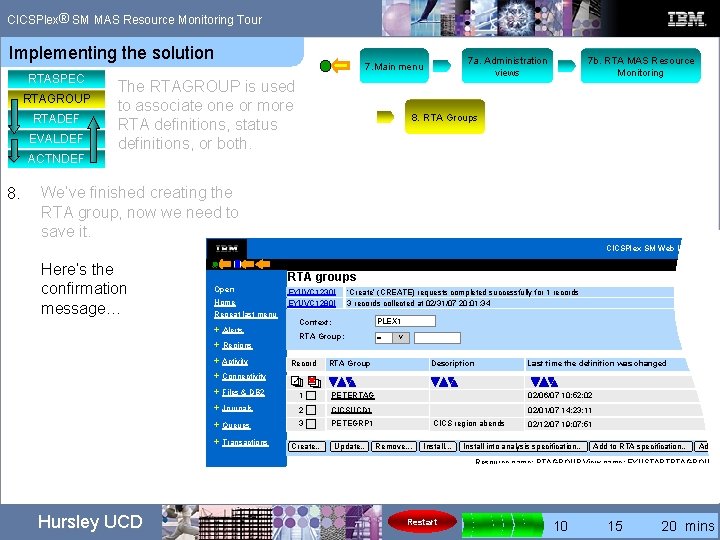Open the second RTA group link
Image resolution: width=720 pixels, height=540 pixels.
coord(351,410)
